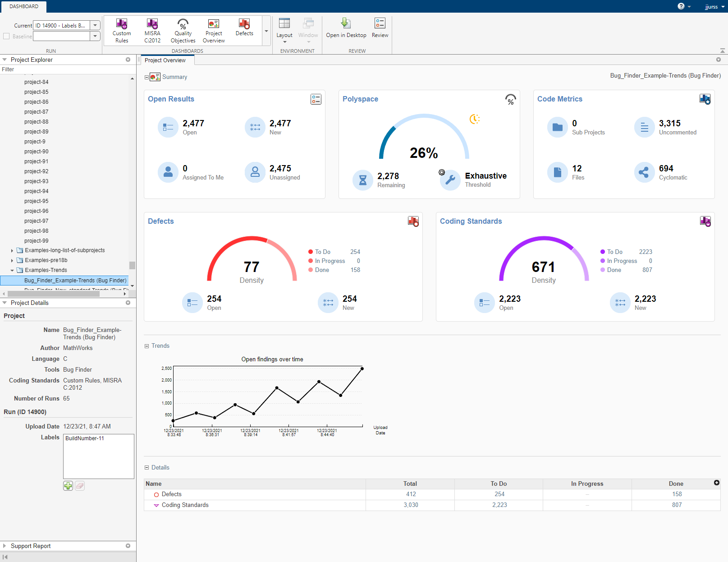728x562 pixels.
Task: Open the Custom Rules dashboard
Action: tap(121, 30)
